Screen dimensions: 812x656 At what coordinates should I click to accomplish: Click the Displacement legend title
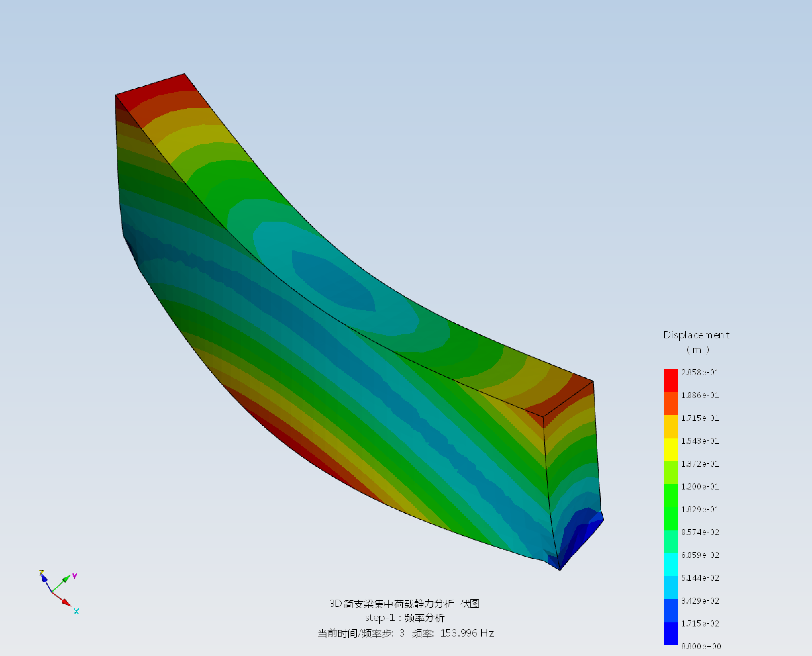coord(696,335)
